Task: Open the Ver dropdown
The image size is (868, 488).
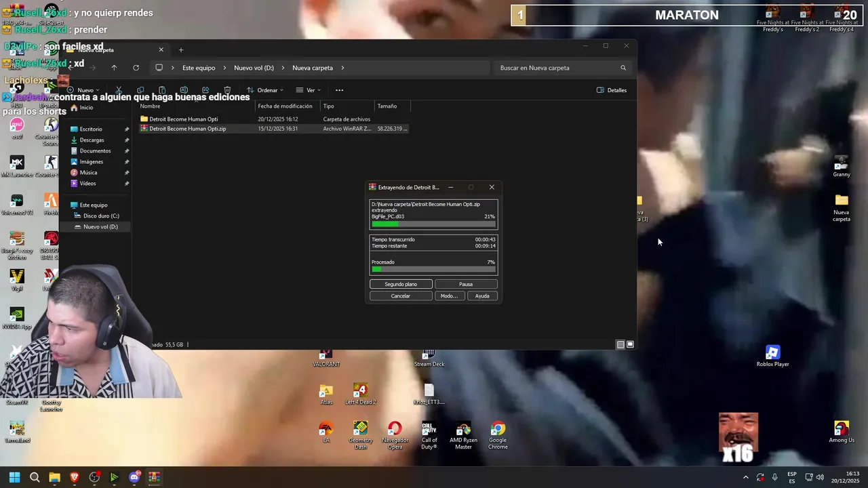Action: coord(309,90)
